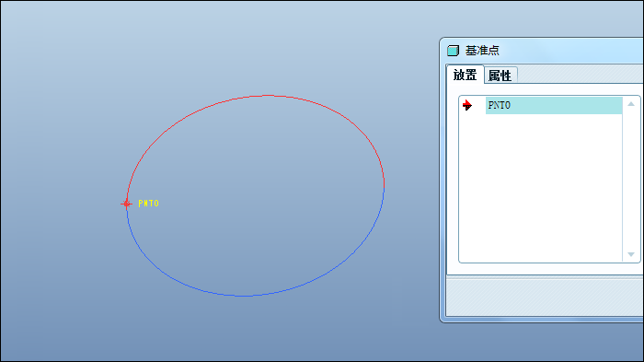Open the 放置 tab

tap(465, 75)
